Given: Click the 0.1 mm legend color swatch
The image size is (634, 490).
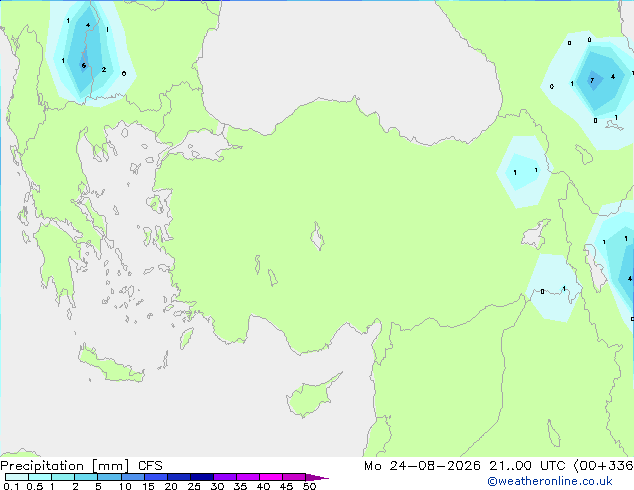Looking at the screenshot, I should click(x=17, y=477).
